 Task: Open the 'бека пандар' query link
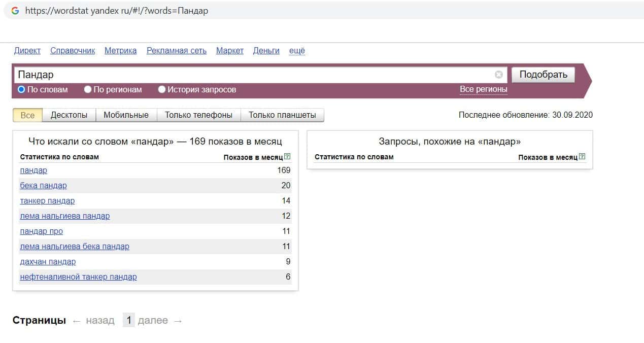pos(43,186)
